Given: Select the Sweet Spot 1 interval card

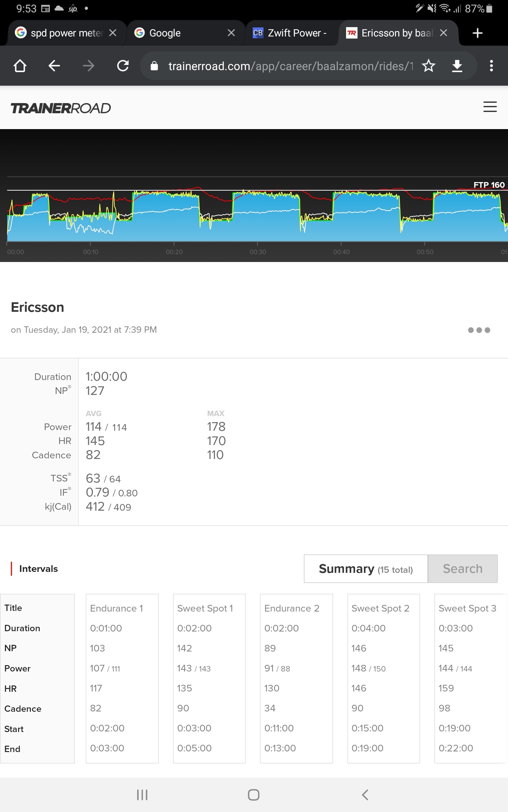Looking at the screenshot, I should click(209, 678).
